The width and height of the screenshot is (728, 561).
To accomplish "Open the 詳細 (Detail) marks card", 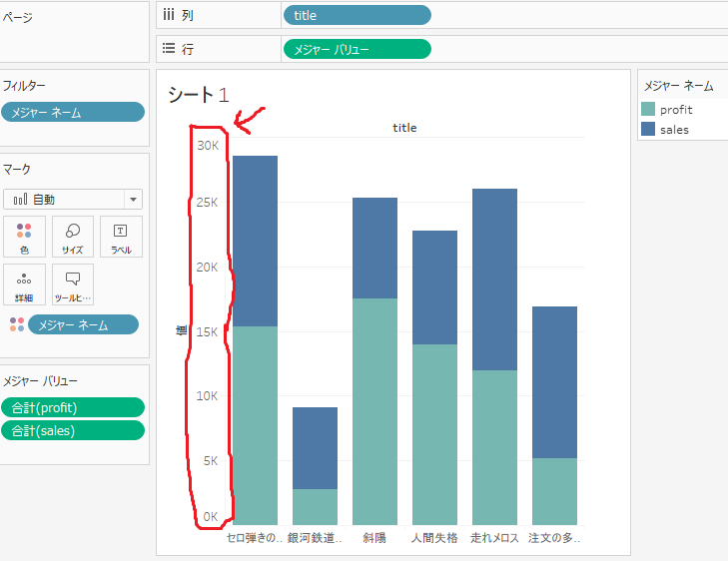I will coord(24,284).
